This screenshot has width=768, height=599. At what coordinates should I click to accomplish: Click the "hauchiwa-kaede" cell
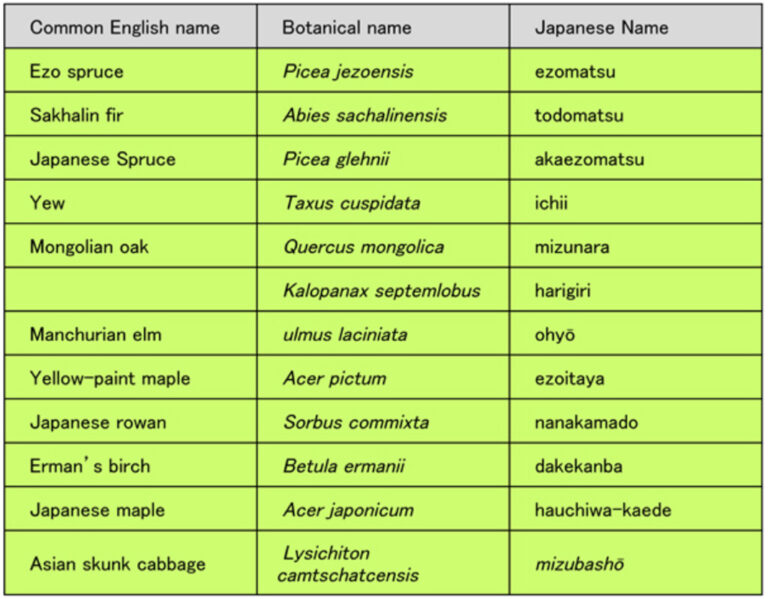(603, 510)
